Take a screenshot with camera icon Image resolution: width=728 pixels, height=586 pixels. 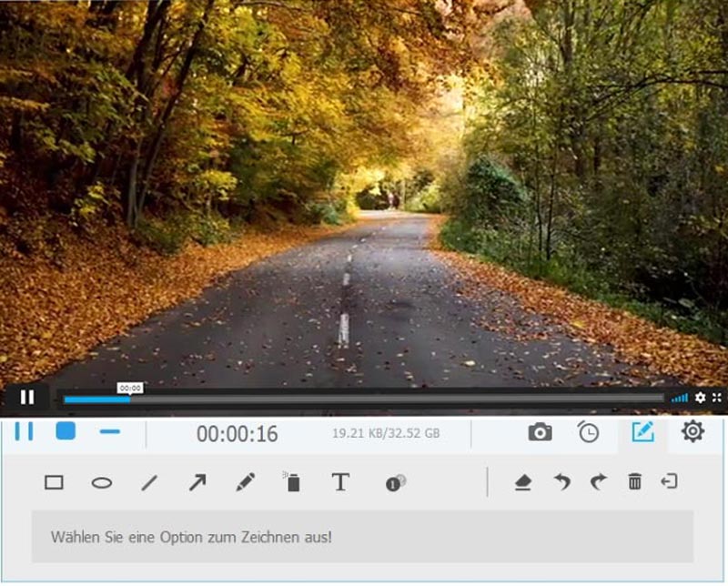click(x=540, y=433)
